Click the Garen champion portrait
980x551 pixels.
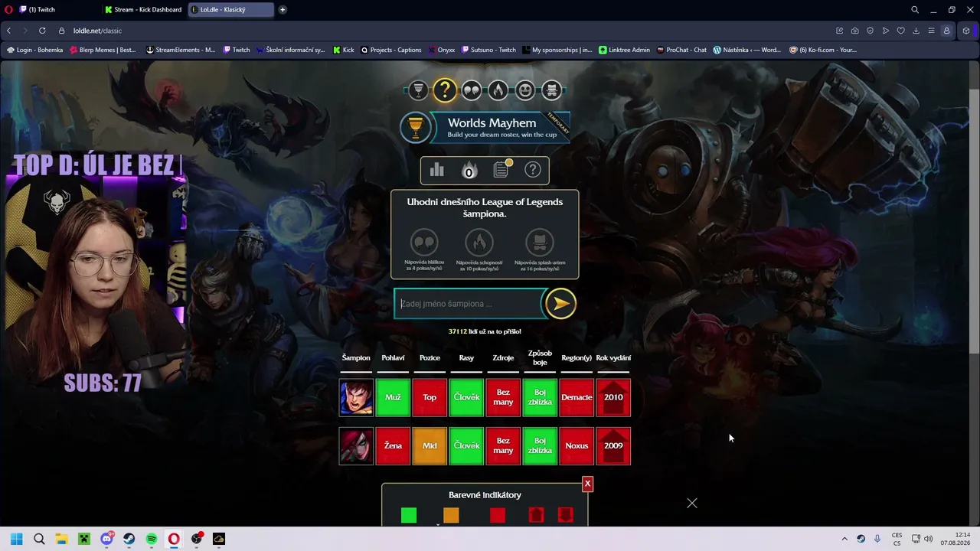[356, 397]
